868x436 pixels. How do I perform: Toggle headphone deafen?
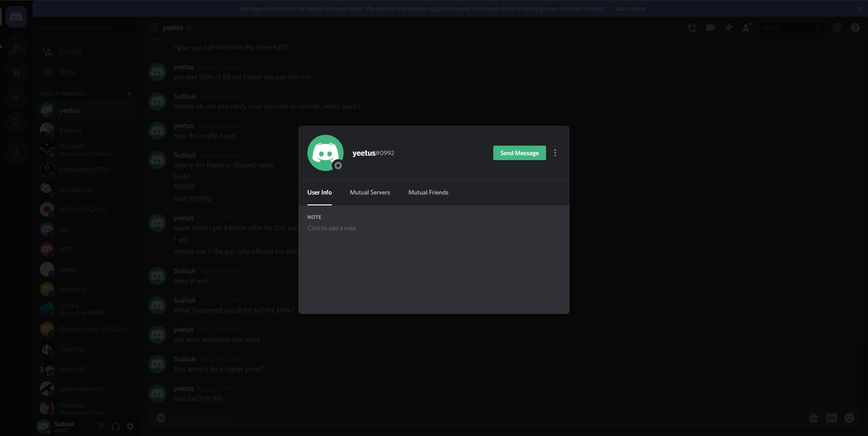tap(116, 427)
